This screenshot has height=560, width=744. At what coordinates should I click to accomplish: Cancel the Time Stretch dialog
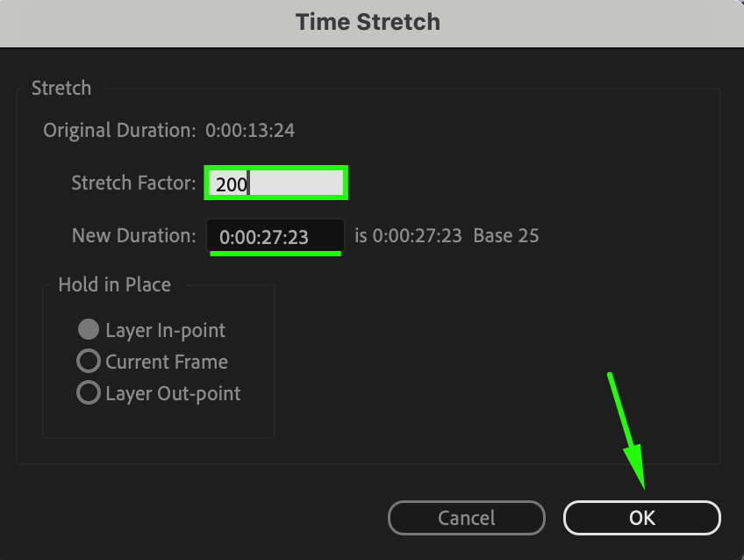tap(467, 518)
